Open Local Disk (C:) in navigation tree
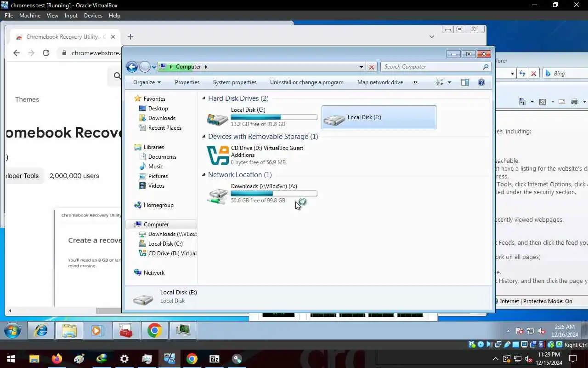 (x=165, y=244)
